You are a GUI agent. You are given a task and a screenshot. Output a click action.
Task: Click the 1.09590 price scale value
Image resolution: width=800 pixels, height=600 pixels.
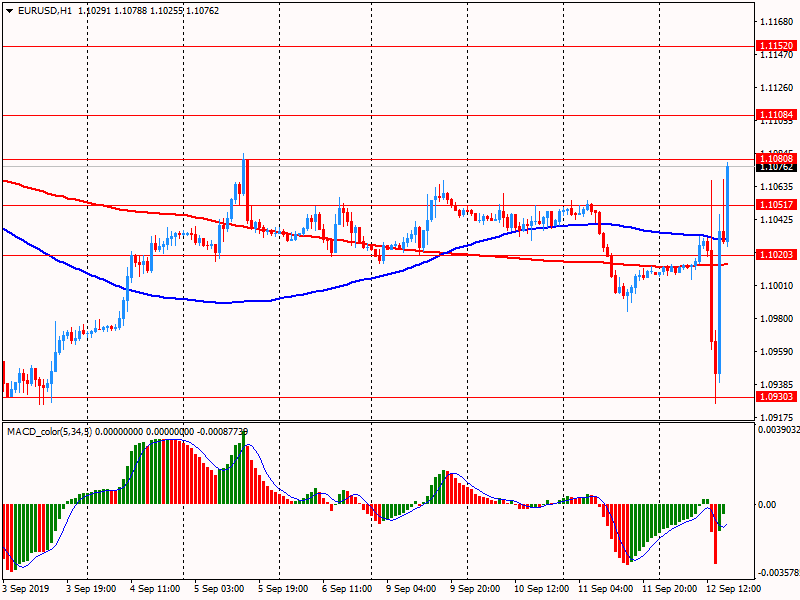pyautogui.click(x=777, y=352)
